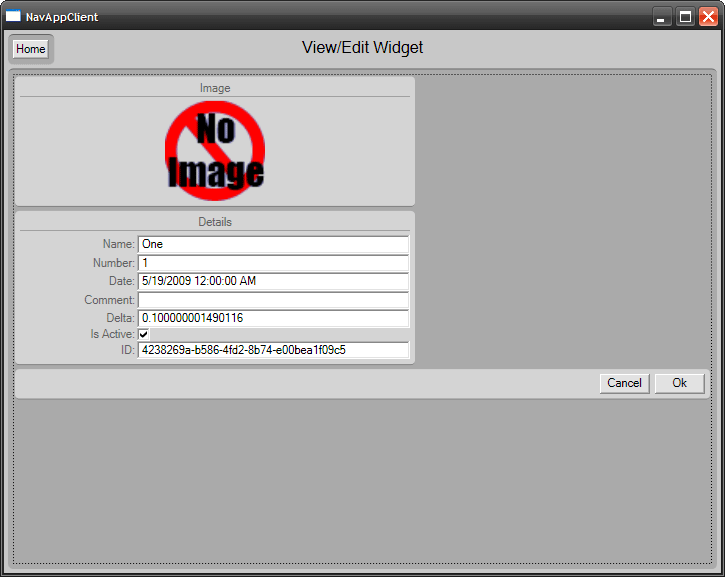725x577 pixels.
Task: Select the Name field containing One
Action: point(273,244)
